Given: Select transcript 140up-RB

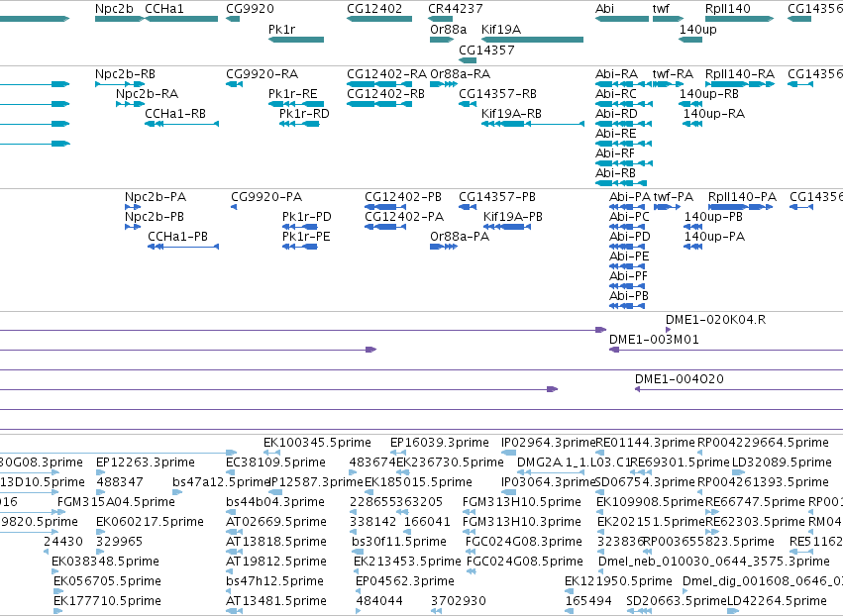Looking at the screenshot, I should click(690, 104).
